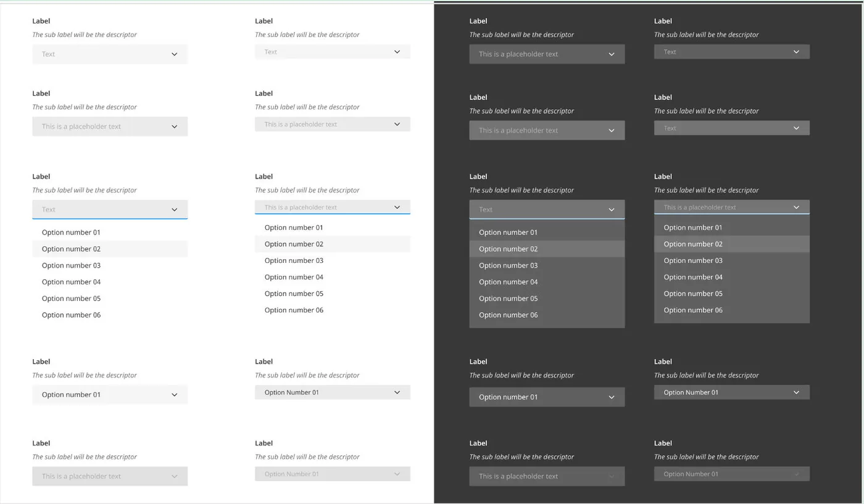Image resolution: width=864 pixels, height=504 pixels.
Task: Collapse open dark-theme 'This is a placeholder text' chevron
Action: pyautogui.click(x=796, y=207)
